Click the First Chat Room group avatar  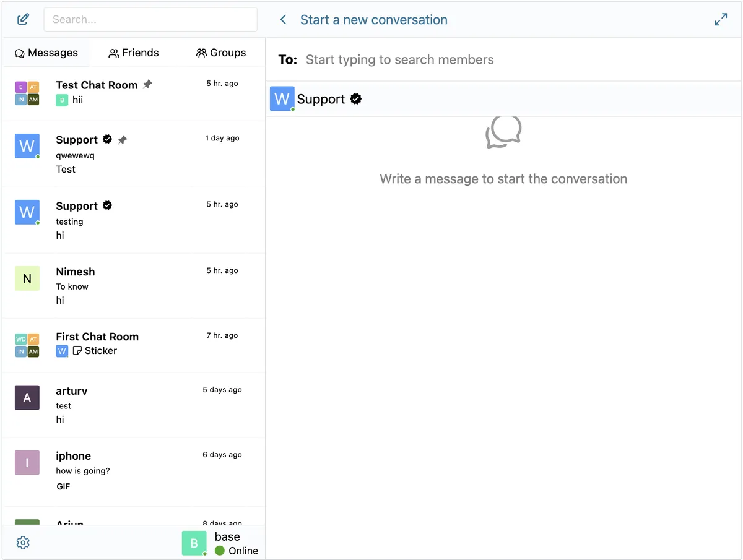pos(27,345)
